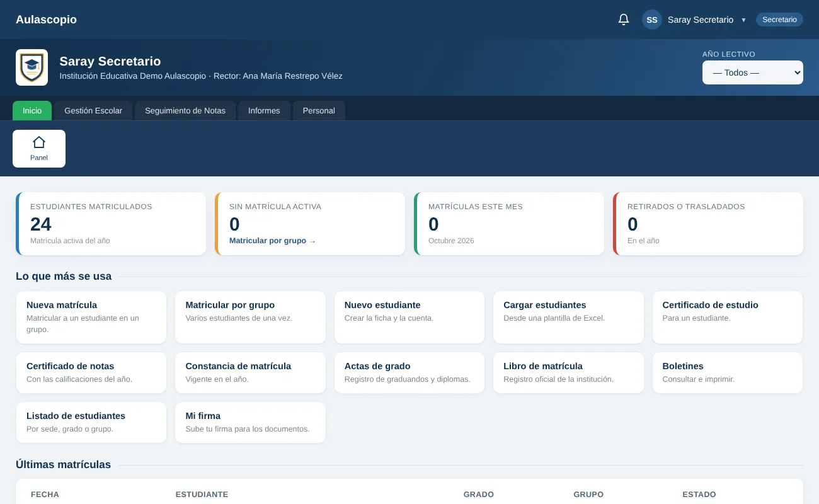Choose the Nuevo estudiante card
Screen dimensions: 819x504
pos(409,317)
